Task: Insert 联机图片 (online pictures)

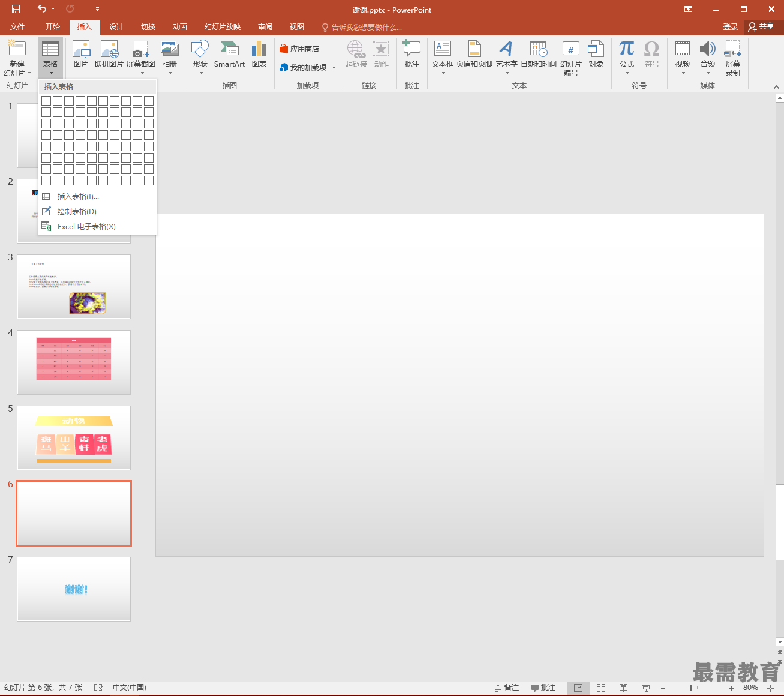Action: pos(109,54)
